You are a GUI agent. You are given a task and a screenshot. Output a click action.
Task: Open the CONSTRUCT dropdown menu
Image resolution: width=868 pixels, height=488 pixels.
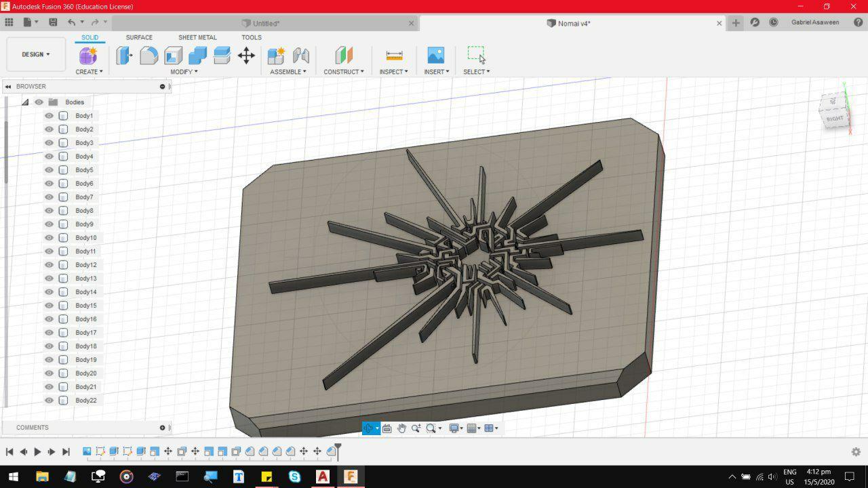[344, 72]
